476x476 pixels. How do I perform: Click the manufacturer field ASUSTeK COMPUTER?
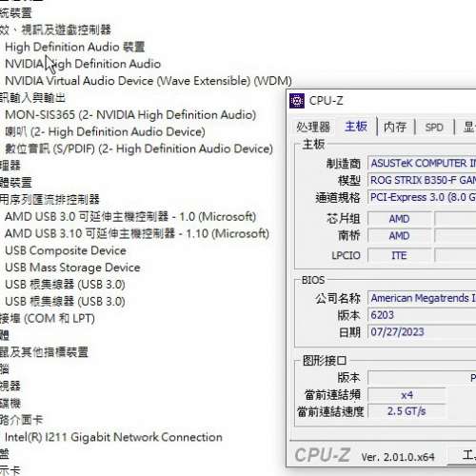[422, 163]
